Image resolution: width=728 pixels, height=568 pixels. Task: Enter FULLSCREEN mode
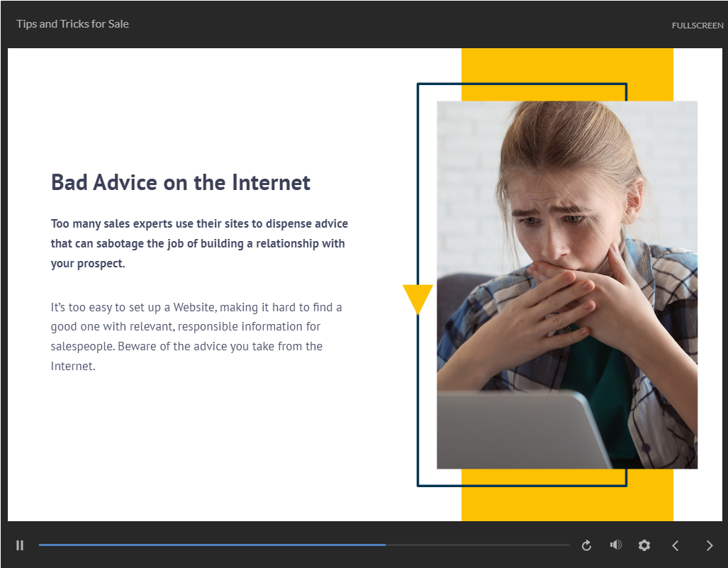697,26
